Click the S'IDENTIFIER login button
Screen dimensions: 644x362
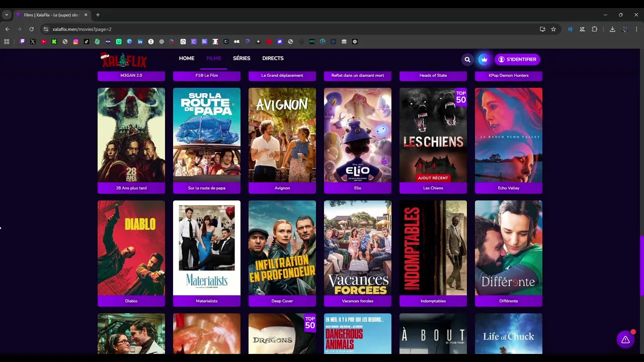click(517, 59)
